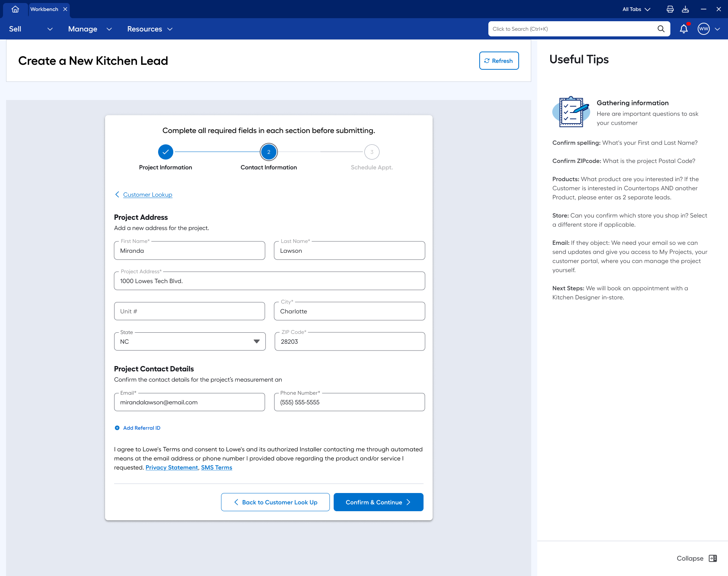Edit the City field
728x576 pixels.
point(350,311)
